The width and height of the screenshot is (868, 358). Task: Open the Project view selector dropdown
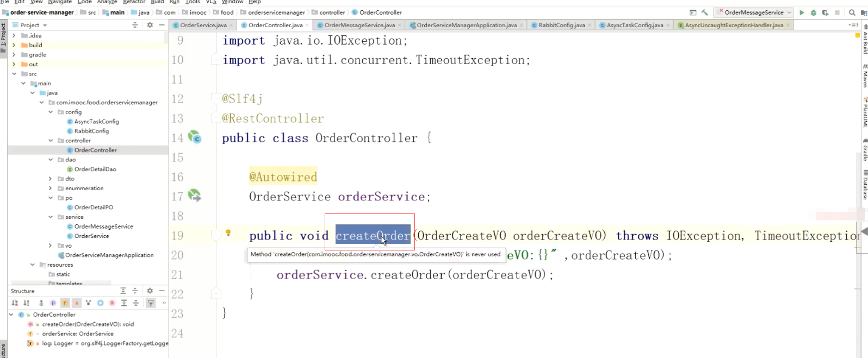click(x=45, y=25)
